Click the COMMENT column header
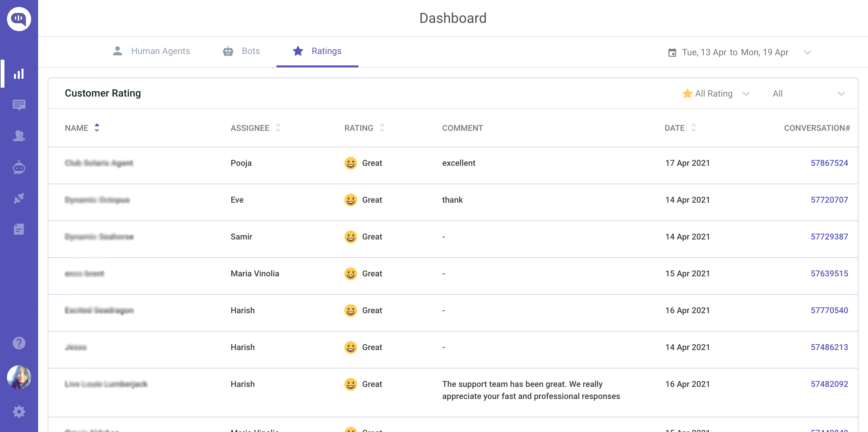Viewport: 868px width, 432px height. click(462, 128)
